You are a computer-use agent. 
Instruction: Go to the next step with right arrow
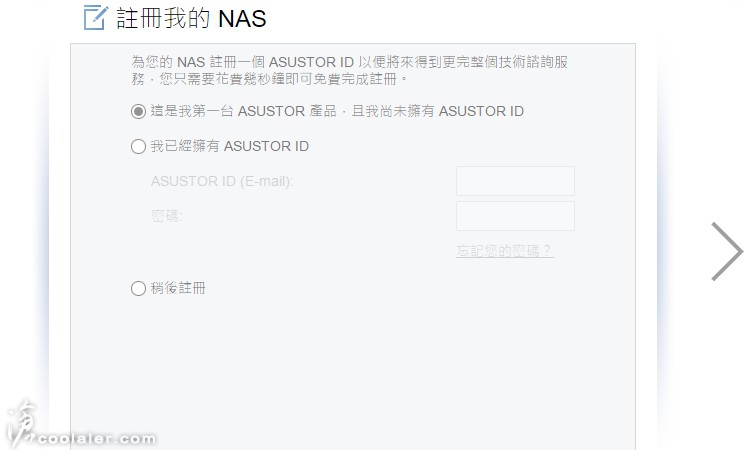(x=727, y=252)
